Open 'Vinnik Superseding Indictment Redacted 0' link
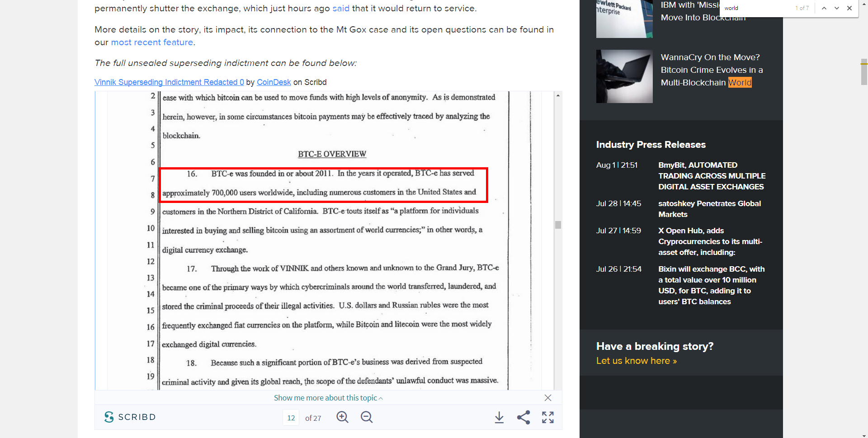The height and width of the screenshot is (438, 868). [x=169, y=82]
